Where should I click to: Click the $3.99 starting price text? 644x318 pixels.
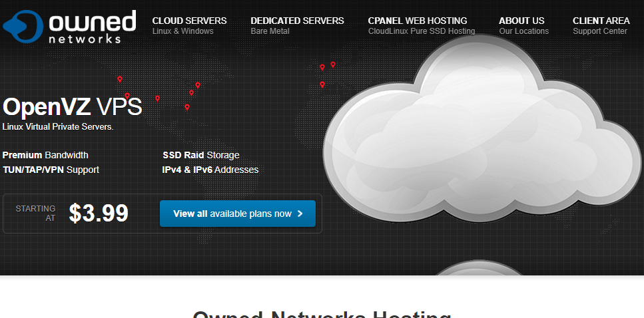pos(99,214)
